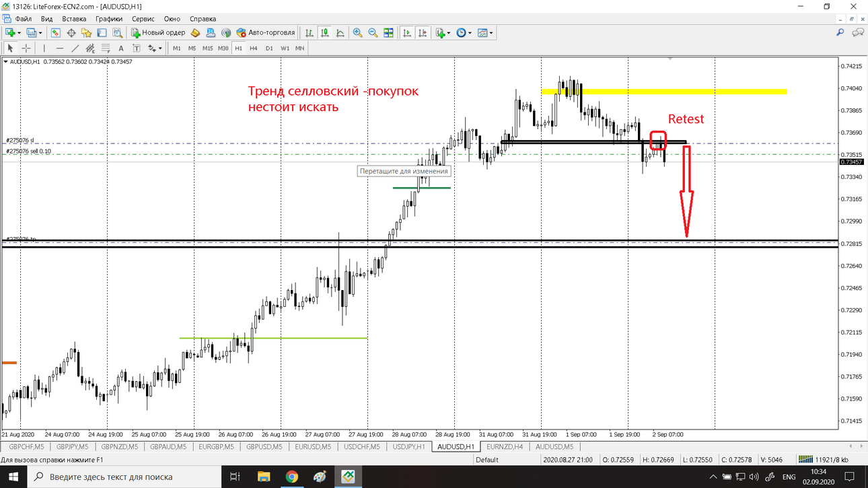Zoom in on the chart
868x488 pixels.
coord(357,32)
